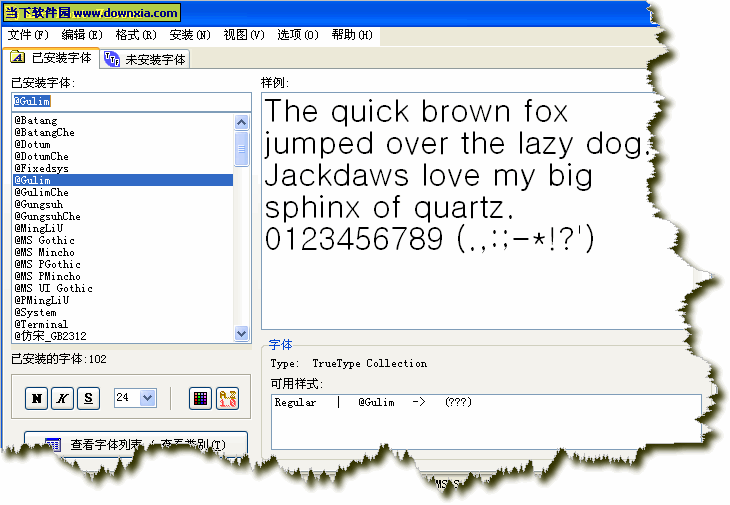
Task: Select @MS Mincho in the font list
Action: [x=123, y=252]
